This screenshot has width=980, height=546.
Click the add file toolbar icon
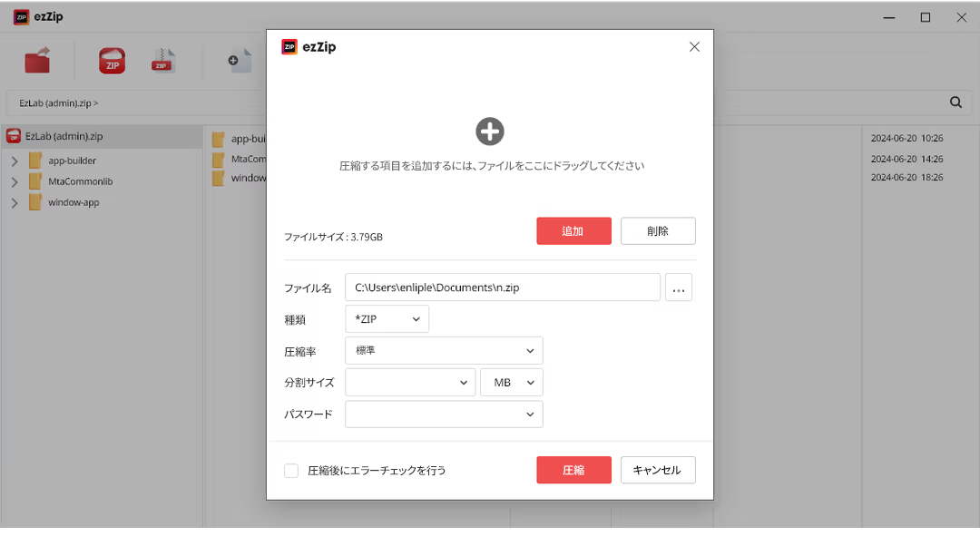[x=240, y=61]
